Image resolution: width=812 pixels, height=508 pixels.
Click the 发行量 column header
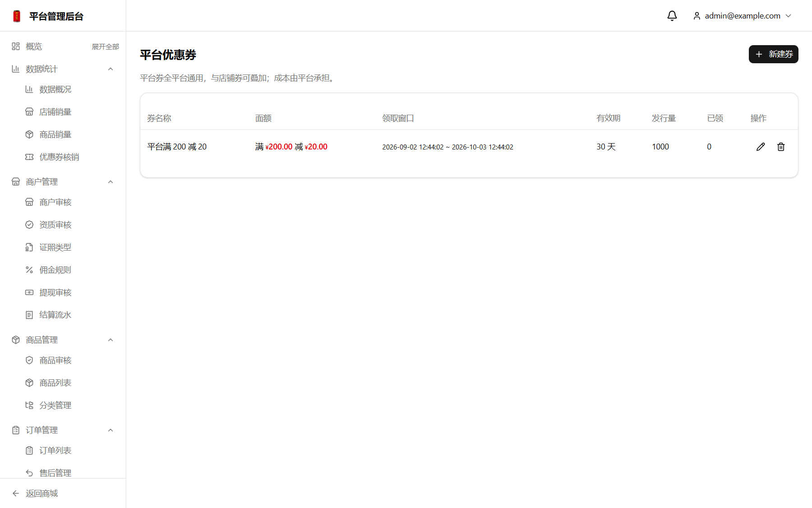[664, 118]
